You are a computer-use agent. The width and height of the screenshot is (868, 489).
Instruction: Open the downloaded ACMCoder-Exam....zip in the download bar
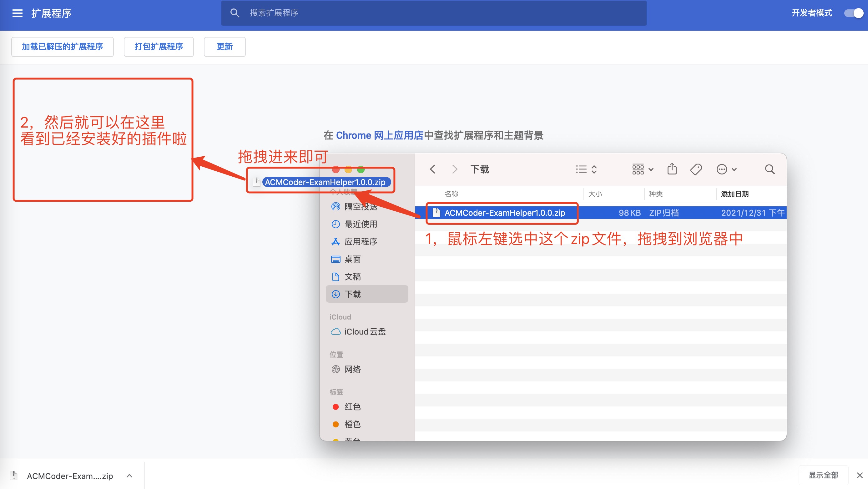coord(70,476)
